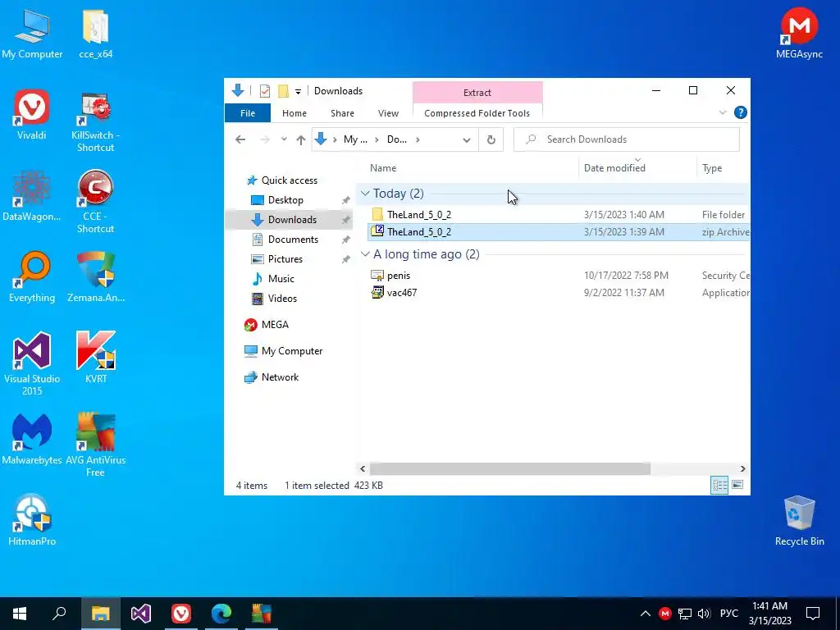The width and height of the screenshot is (840, 630).
Task: Select Documents in navigation pane
Action: pos(293,239)
